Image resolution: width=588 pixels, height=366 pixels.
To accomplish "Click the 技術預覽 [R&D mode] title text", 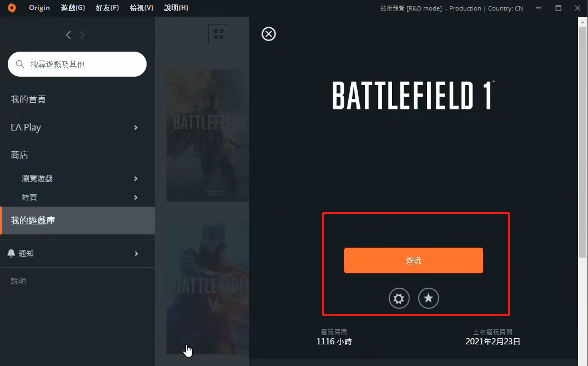I will [x=411, y=8].
